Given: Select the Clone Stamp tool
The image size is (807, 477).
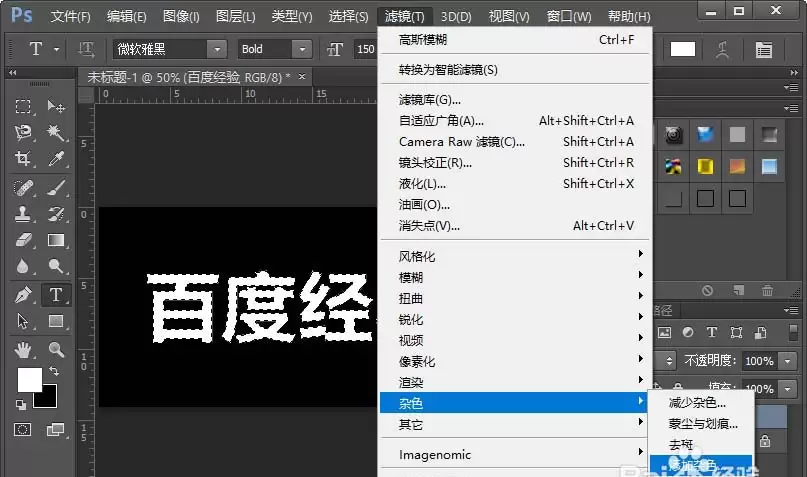Looking at the screenshot, I should click(x=23, y=214).
